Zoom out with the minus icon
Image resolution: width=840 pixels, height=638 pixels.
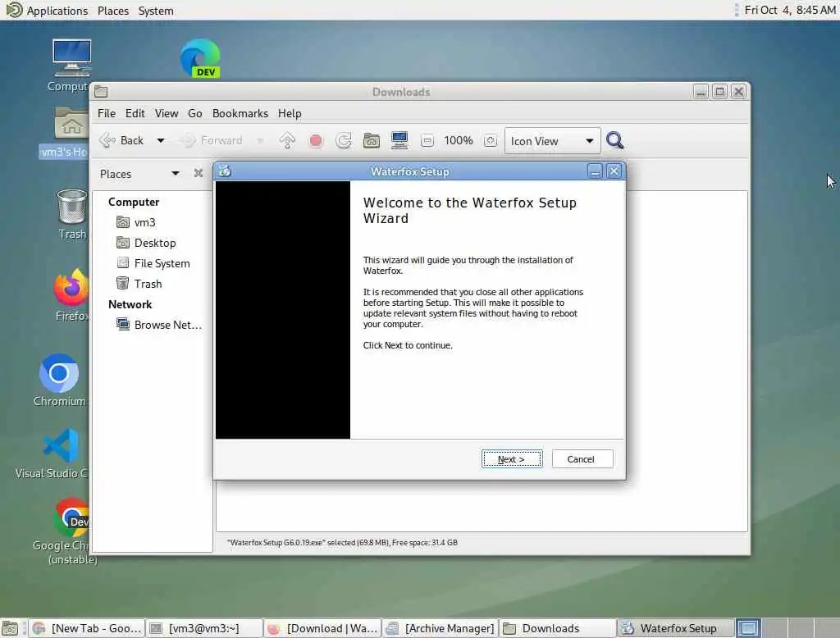(427, 140)
